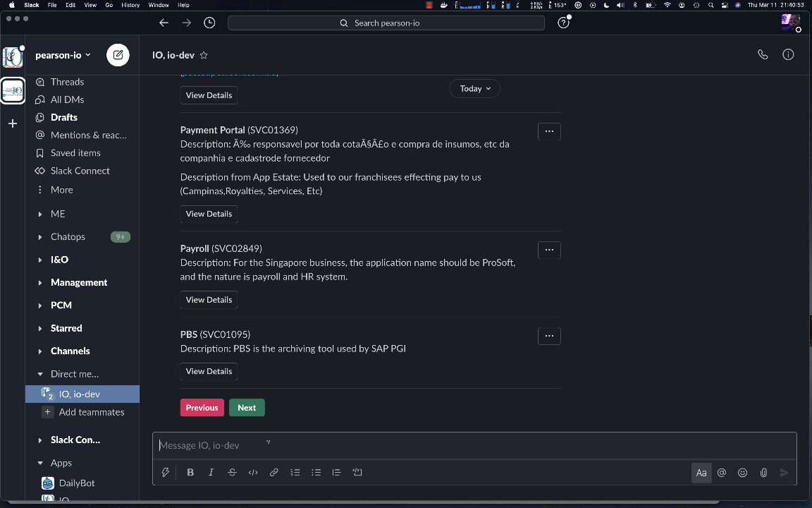Open overflow menu for Payment Portal

pyautogui.click(x=550, y=131)
